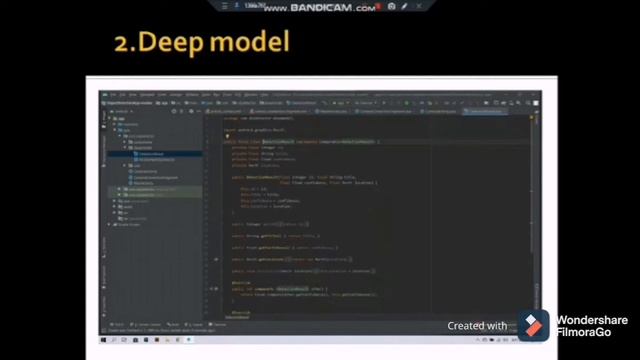Screen dimensions: 640x360
Task: Click the Windows Start button
Action: [103, 340]
